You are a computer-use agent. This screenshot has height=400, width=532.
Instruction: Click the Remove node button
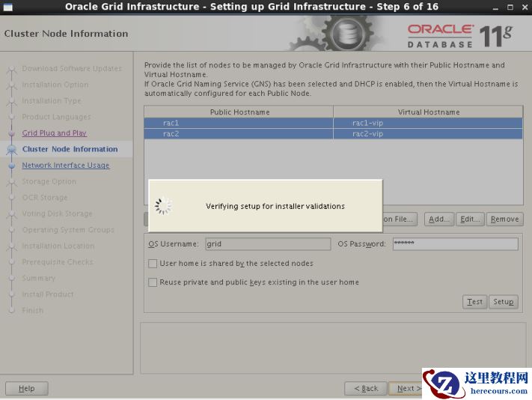[x=505, y=219]
